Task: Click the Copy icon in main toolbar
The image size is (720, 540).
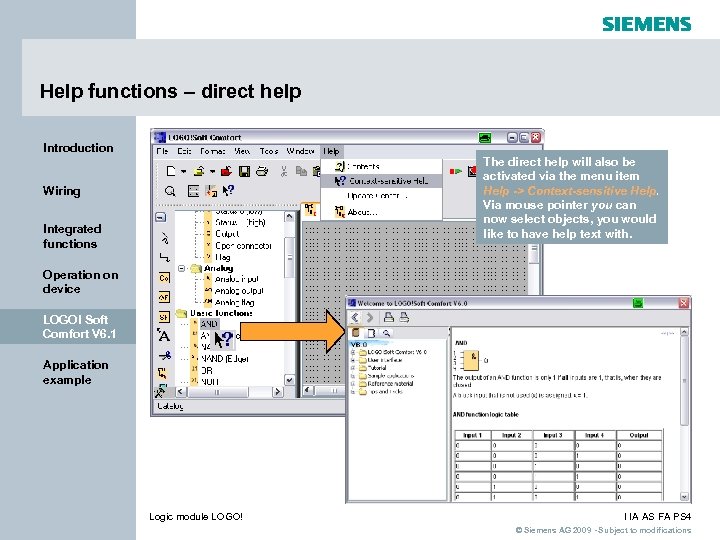Action: pos(301,171)
